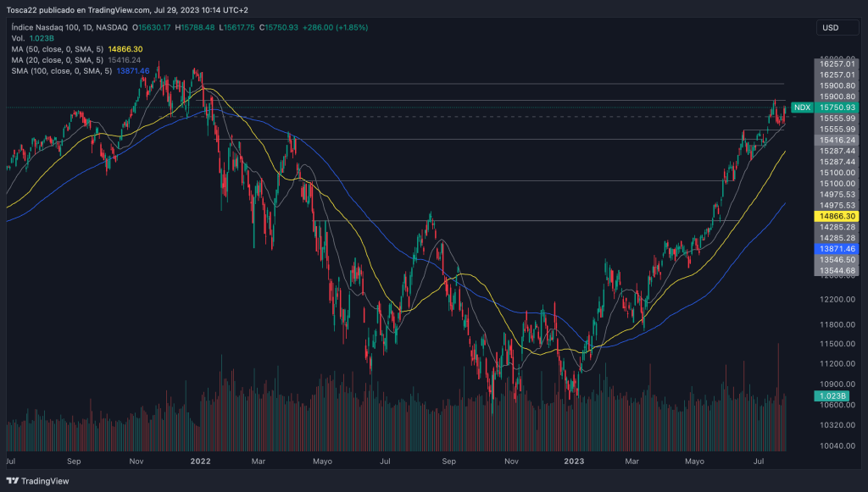This screenshot has width=868, height=492.
Task: Select the MA (20, close) indicator legend
Action: click(57, 60)
